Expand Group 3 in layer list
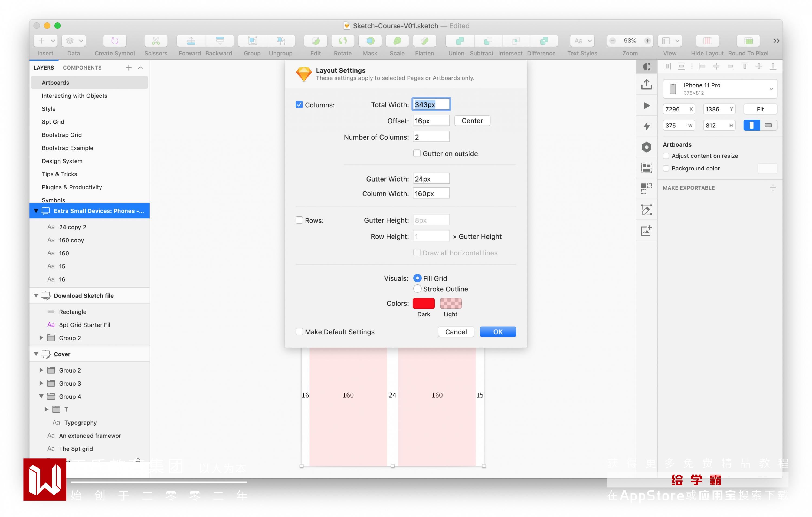This screenshot has height=517, width=812. [x=41, y=383]
